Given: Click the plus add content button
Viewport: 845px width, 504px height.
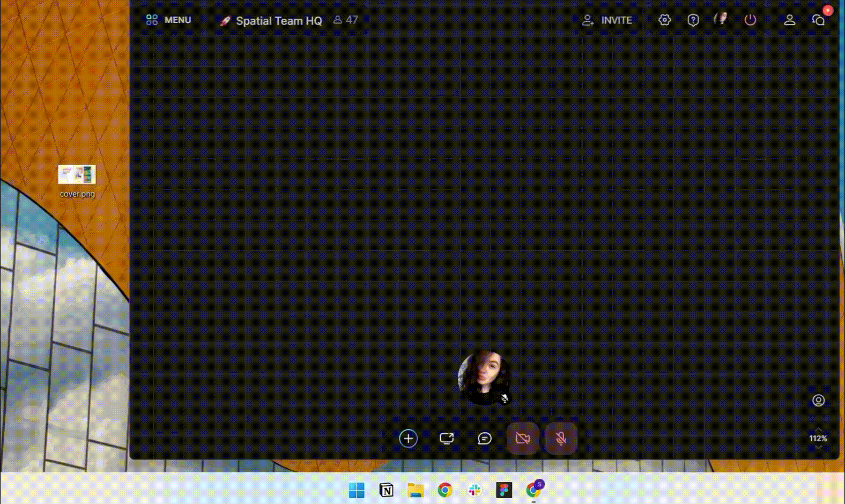Looking at the screenshot, I should point(409,439).
